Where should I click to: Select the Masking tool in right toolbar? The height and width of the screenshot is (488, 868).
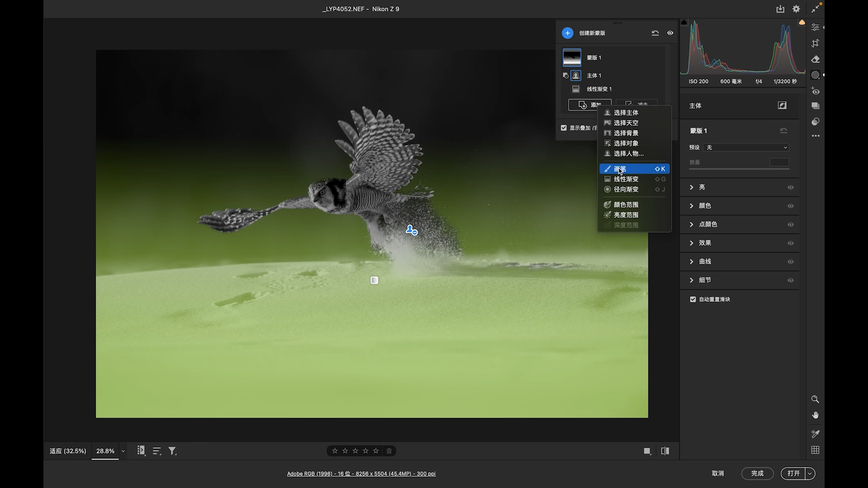815,75
